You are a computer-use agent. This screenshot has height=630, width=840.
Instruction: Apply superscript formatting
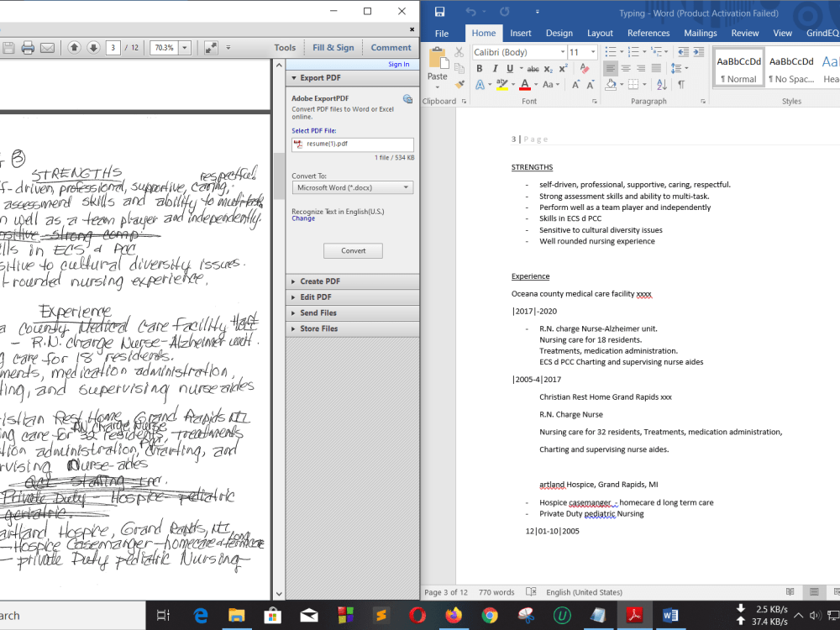(563, 69)
